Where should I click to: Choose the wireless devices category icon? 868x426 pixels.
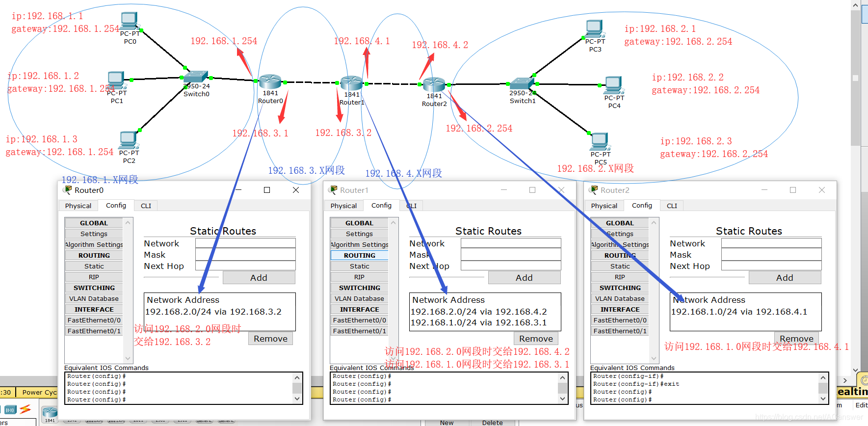click(x=10, y=409)
